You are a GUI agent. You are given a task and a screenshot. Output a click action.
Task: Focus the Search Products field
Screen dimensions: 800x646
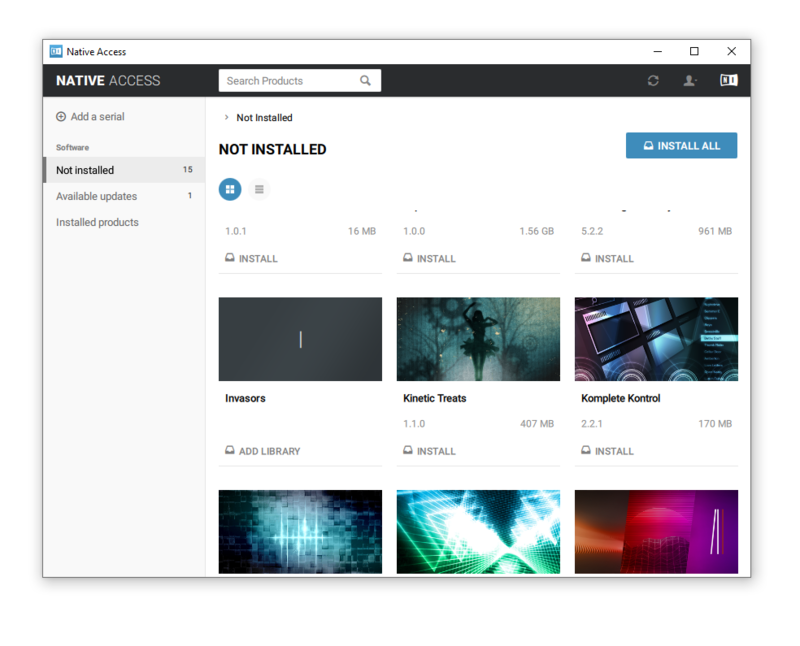[x=299, y=81]
